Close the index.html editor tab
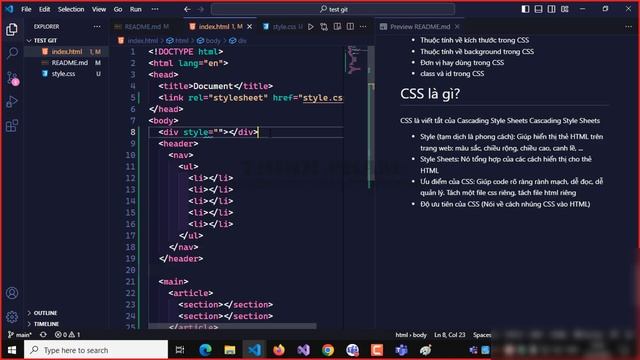 click(249, 27)
